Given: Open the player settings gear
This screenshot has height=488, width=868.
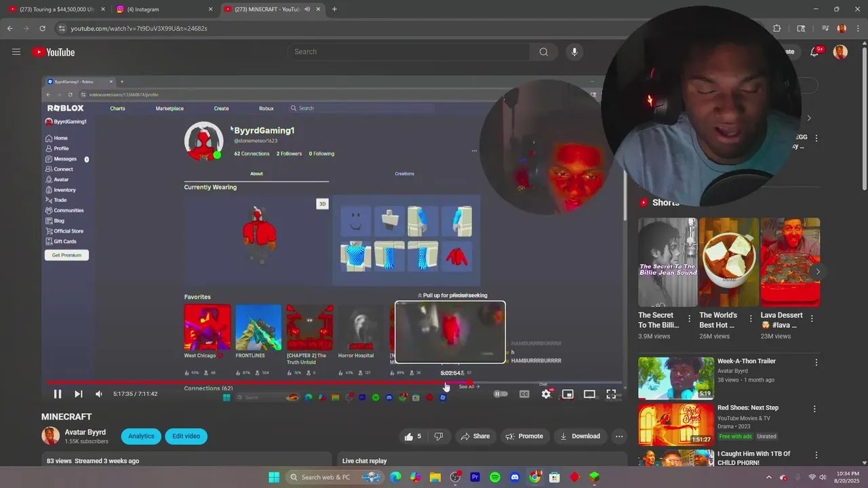Looking at the screenshot, I should point(546,394).
